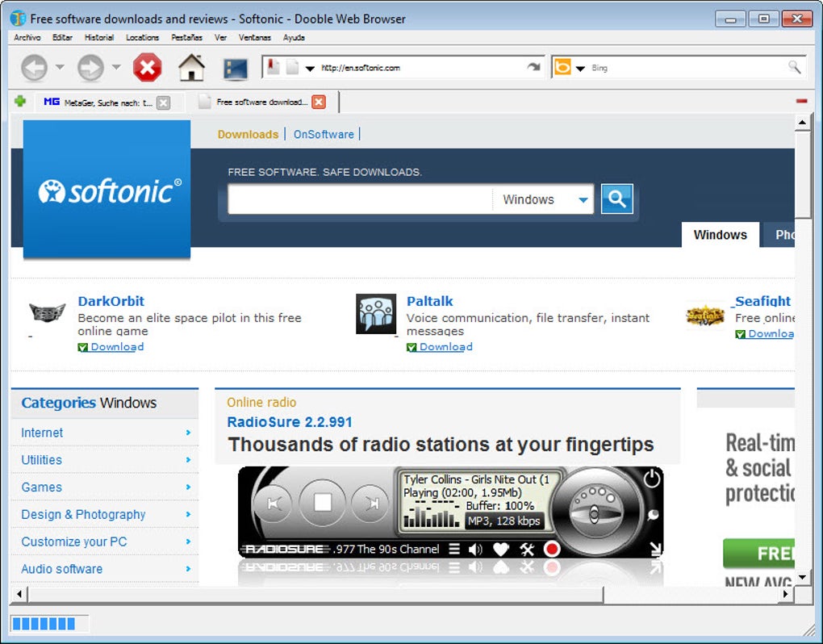Click the RadioSure heart favorite icon
The image size is (823, 644).
[501, 550]
